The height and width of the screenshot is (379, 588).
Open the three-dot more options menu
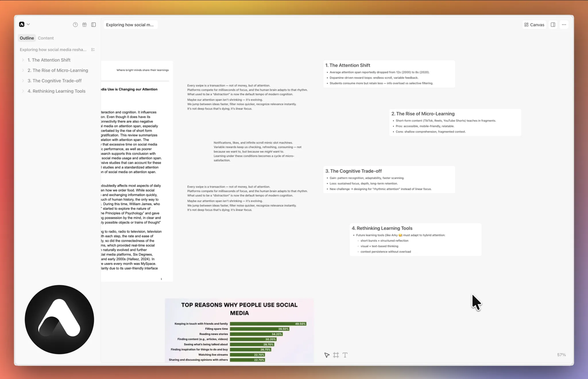coord(564,25)
